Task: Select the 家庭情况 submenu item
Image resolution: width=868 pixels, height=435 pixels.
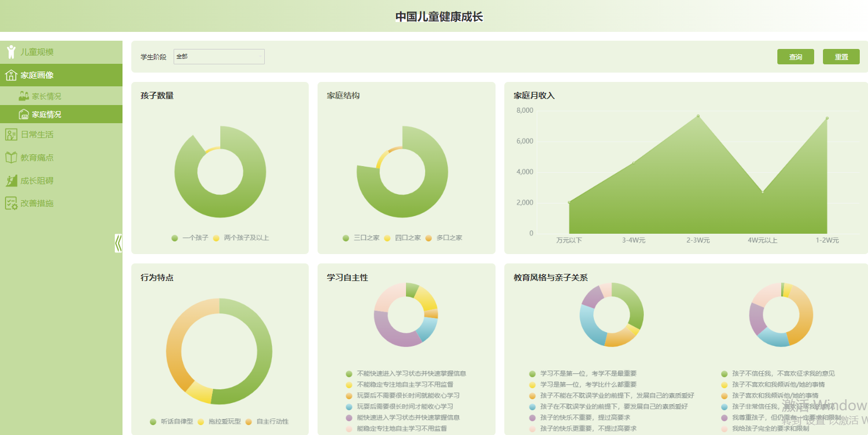Action: 61,114
